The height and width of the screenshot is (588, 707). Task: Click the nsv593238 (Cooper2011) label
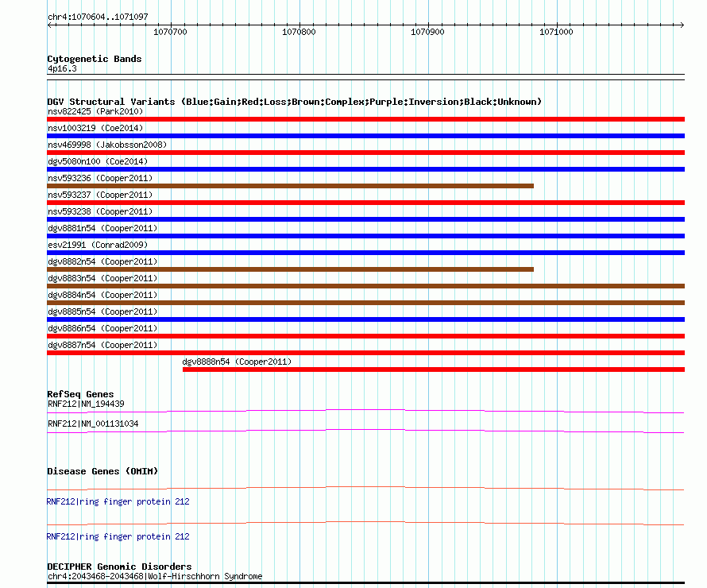(100, 211)
